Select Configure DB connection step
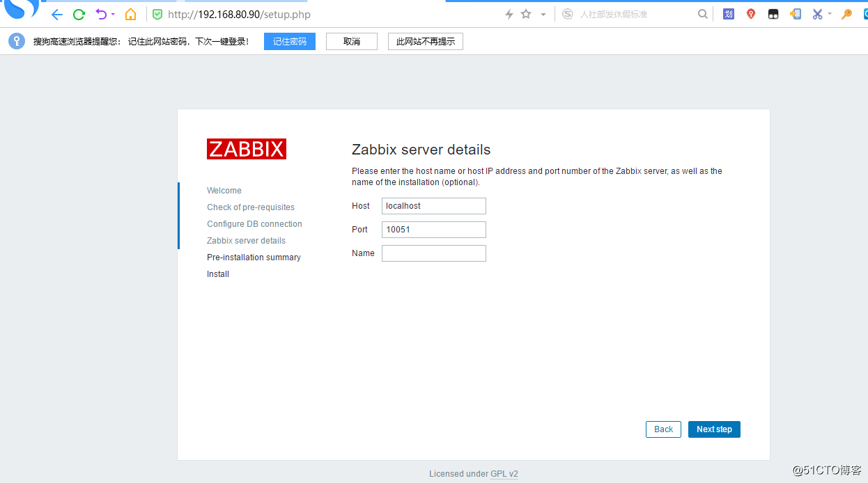Image resolution: width=868 pixels, height=483 pixels. point(254,224)
